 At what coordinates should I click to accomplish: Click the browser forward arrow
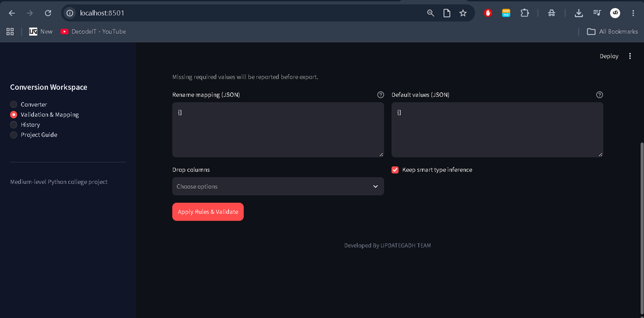[30, 13]
